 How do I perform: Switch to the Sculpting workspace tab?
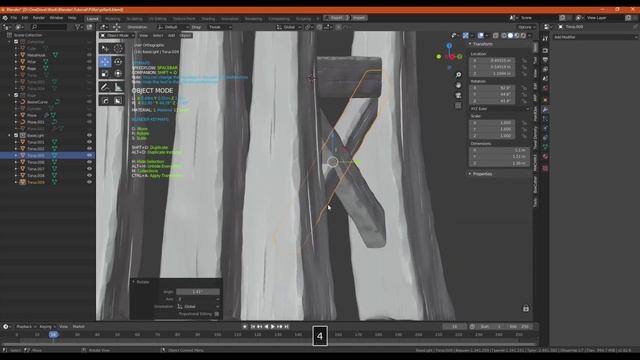tap(134, 19)
